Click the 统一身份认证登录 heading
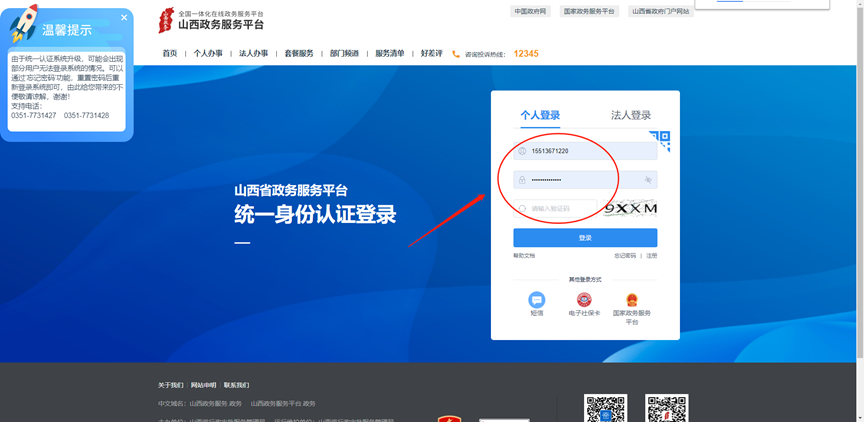This screenshot has width=864, height=422. pos(315,214)
